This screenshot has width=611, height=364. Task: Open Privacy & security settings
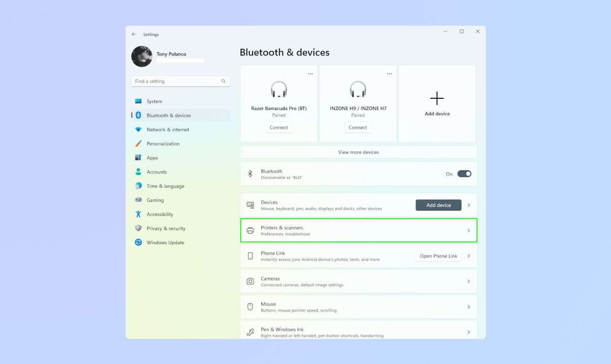(181, 229)
